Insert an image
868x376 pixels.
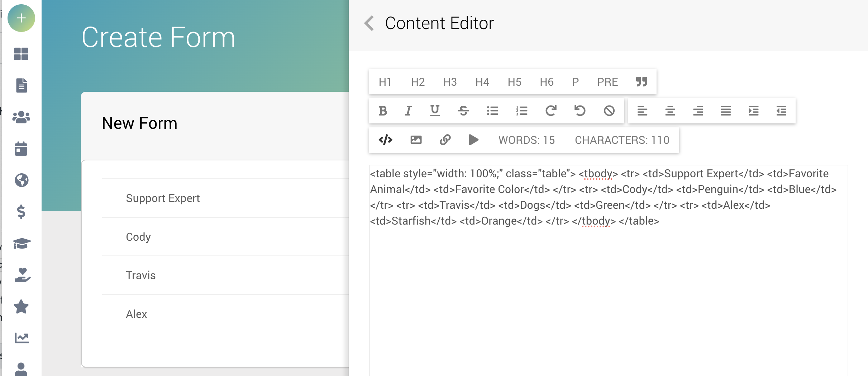tap(416, 140)
